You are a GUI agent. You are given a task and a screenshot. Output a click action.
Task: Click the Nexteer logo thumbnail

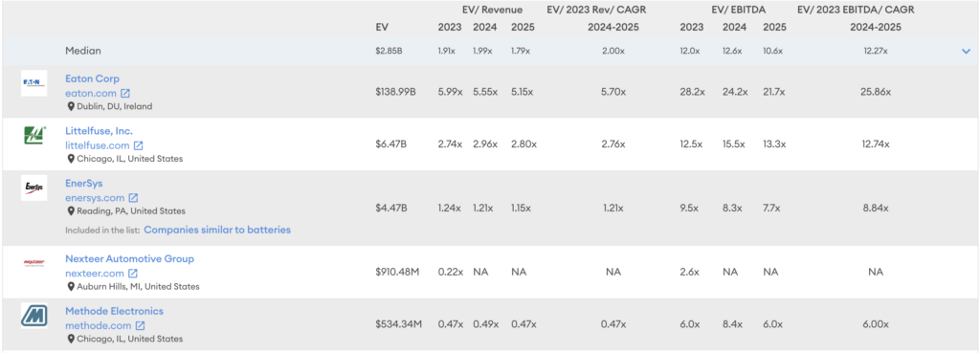point(33,263)
